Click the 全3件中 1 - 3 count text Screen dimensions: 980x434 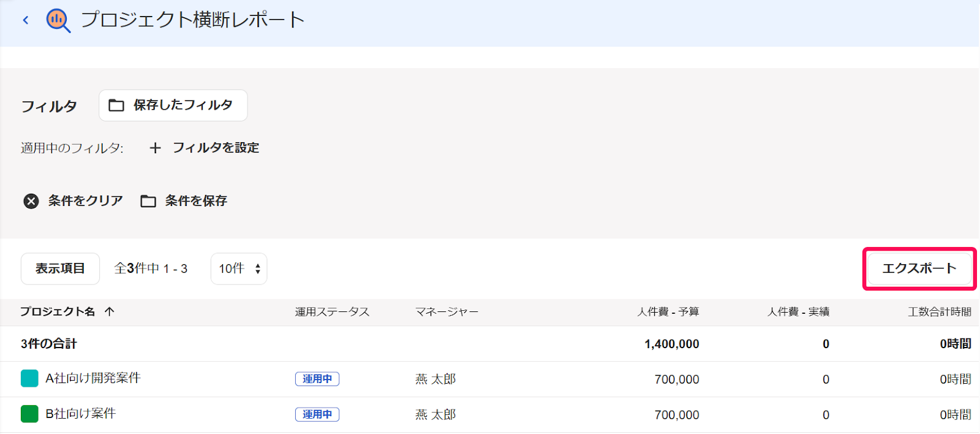[151, 268]
